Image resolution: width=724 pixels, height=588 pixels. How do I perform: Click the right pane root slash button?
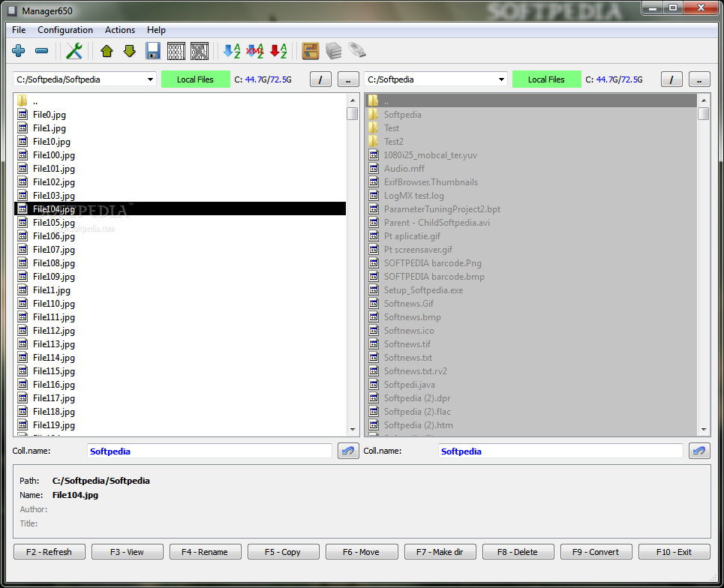[x=671, y=79]
